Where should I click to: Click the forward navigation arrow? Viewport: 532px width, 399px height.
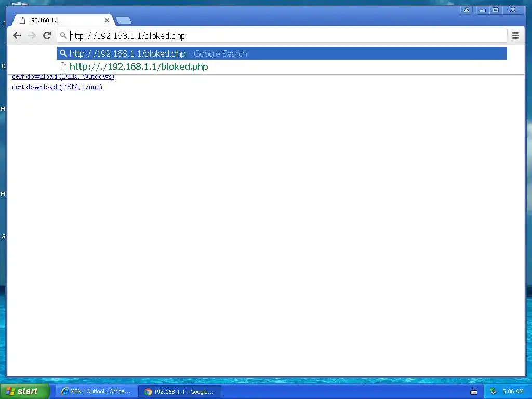coord(32,36)
